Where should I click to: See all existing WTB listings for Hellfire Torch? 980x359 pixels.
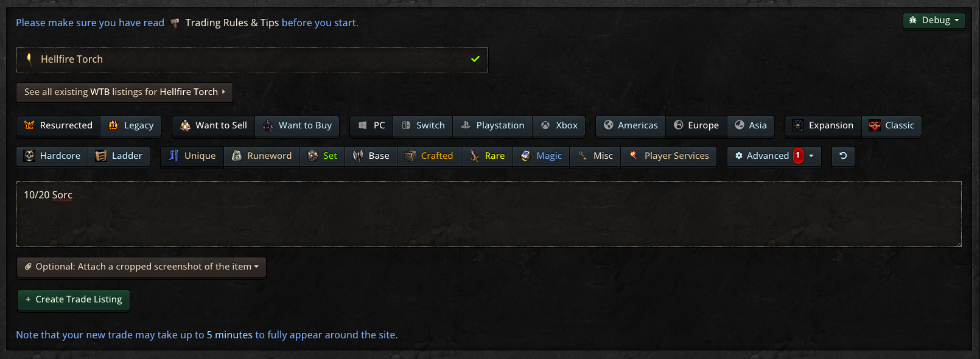tap(124, 92)
